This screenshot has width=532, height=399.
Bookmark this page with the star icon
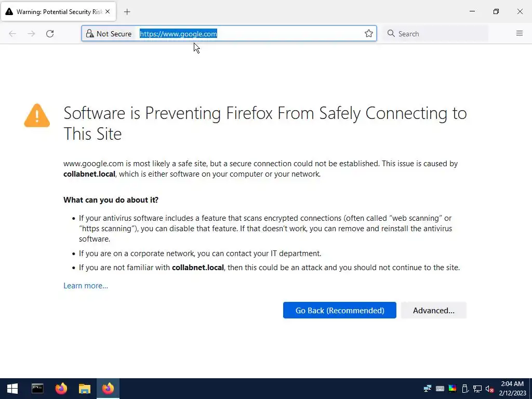point(369,34)
